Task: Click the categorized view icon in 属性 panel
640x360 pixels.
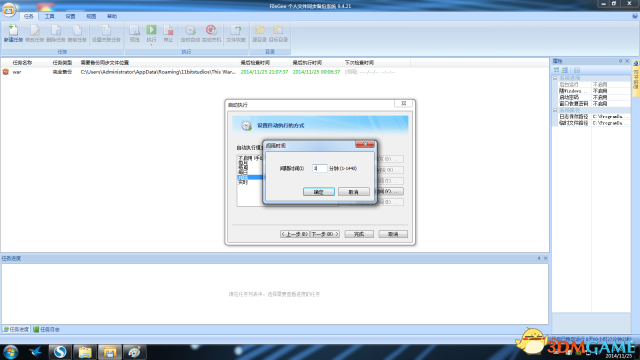Action: pos(556,70)
